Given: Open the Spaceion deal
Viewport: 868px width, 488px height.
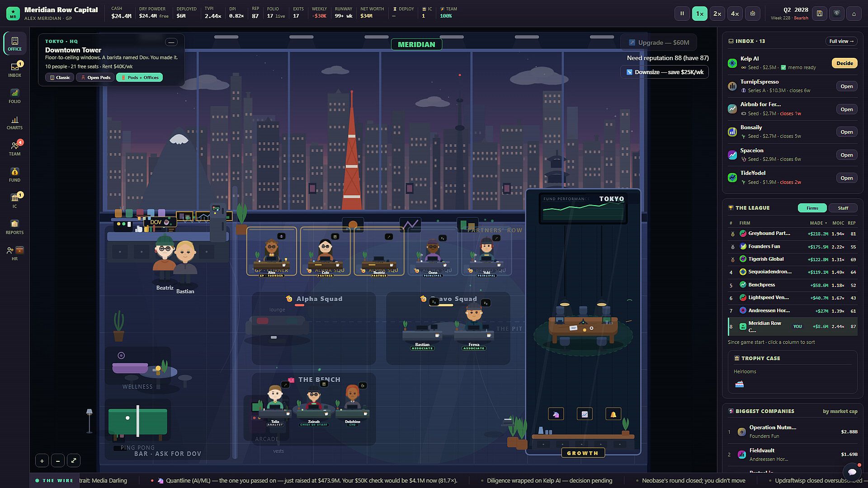Looking at the screenshot, I should (846, 155).
